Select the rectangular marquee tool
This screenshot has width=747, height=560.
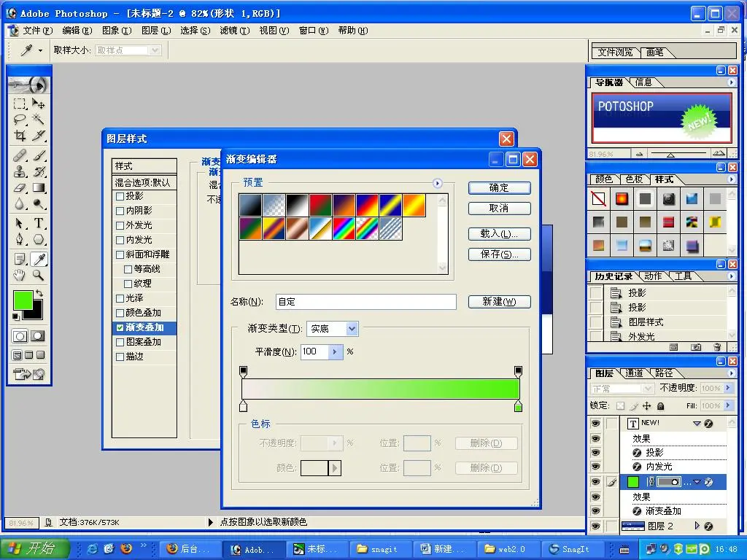(x=20, y=104)
